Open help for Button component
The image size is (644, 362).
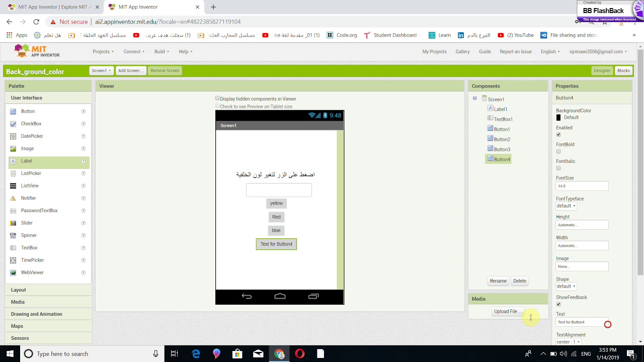point(83,112)
